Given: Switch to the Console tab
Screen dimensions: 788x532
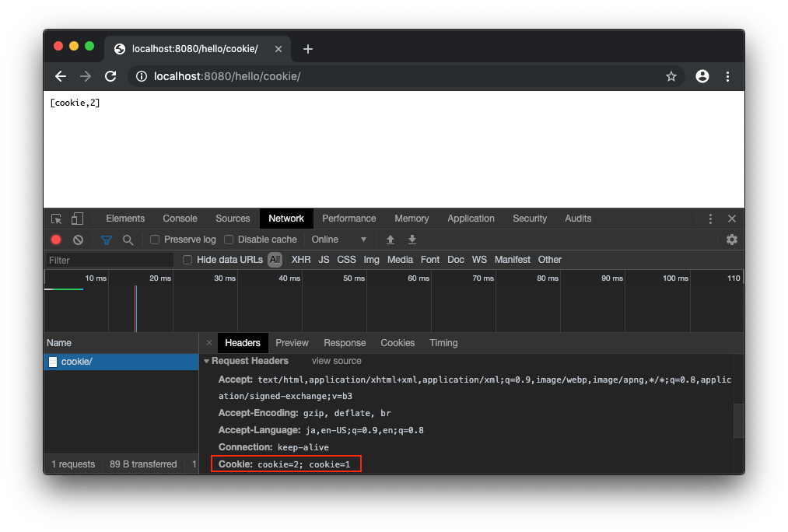Looking at the screenshot, I should [x=180, y=219].
